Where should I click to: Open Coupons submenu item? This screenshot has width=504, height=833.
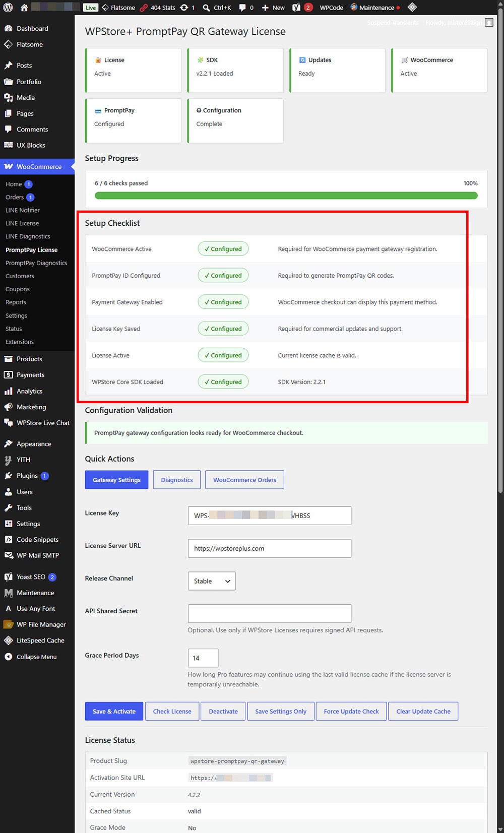(17, 289)
